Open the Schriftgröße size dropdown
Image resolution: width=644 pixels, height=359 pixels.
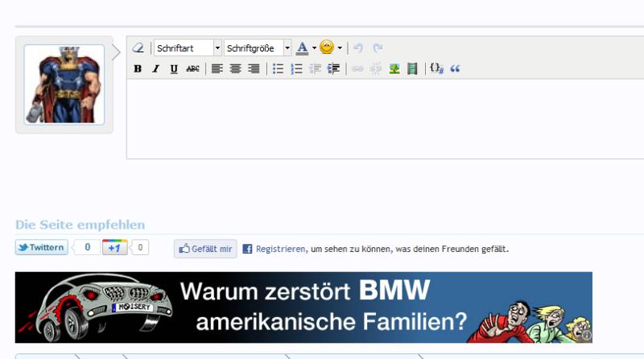coord(258,48)
